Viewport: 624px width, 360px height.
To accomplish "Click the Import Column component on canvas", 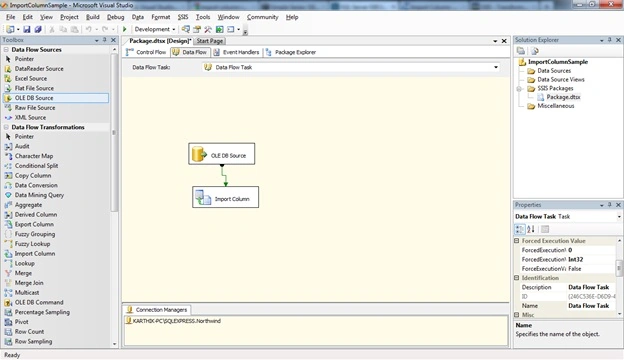I will click(x=226, y=197).
